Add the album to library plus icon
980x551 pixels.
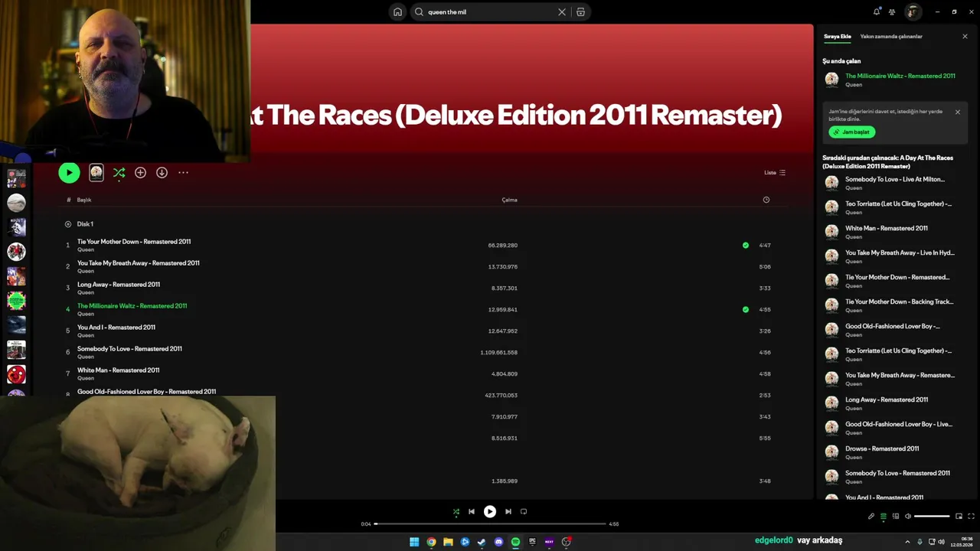(140, 173)
